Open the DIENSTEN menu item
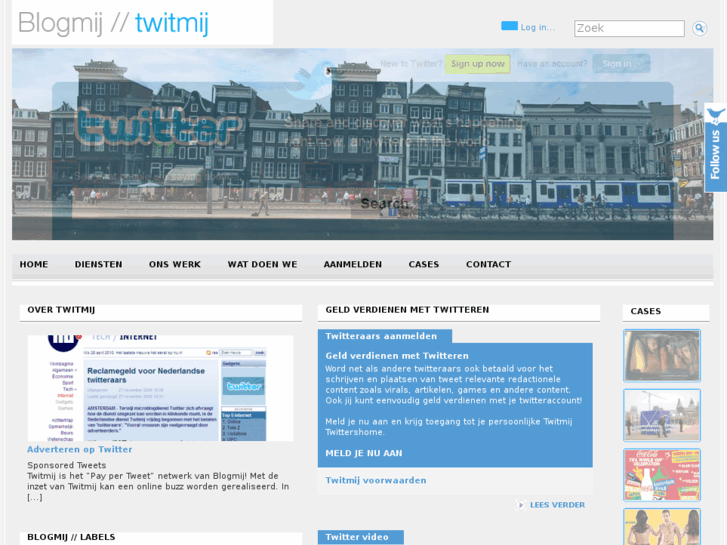Viewport: 727px width, 545px height. coord(98,264)
